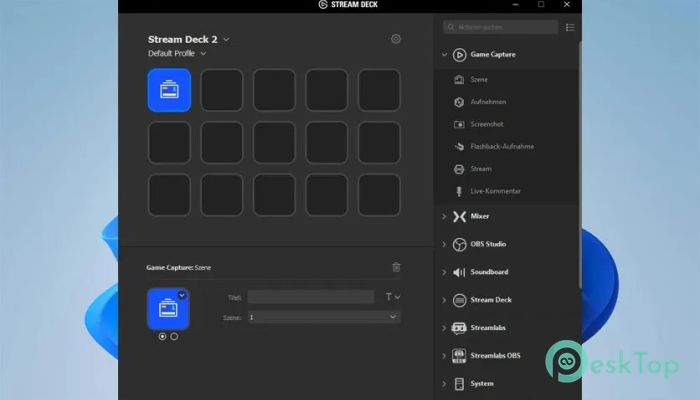Select the last key in the top row
Image resolution: width=700 pixels, height=400 pixels.
coord(379,90)
